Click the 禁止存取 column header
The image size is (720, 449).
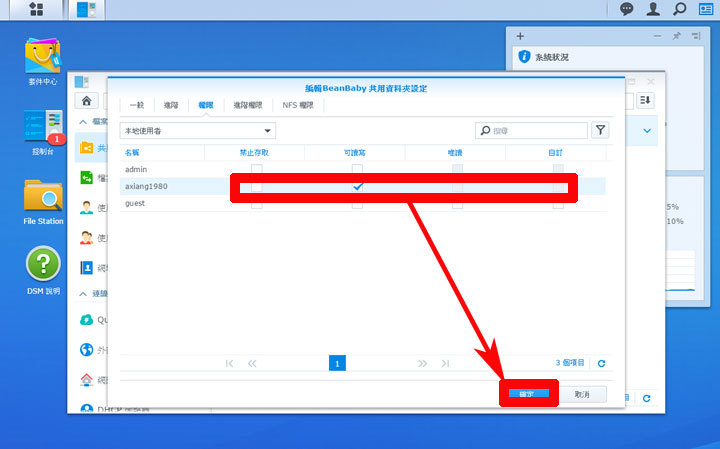click(254, 152)
